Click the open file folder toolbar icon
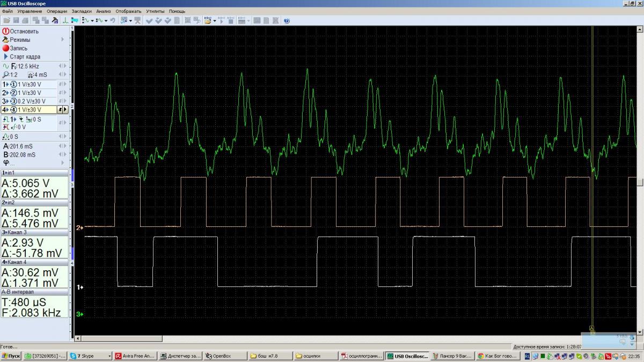 tap(6, 20)
